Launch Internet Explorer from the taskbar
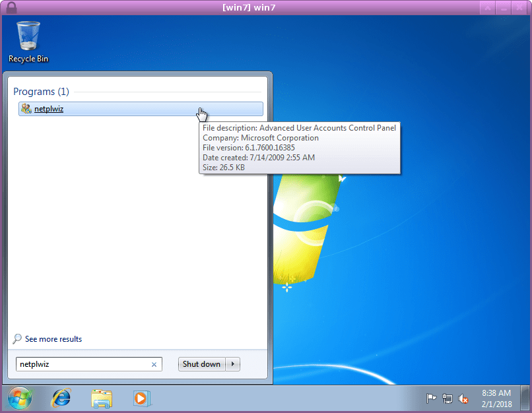The image size is (532, 413). 61,398
